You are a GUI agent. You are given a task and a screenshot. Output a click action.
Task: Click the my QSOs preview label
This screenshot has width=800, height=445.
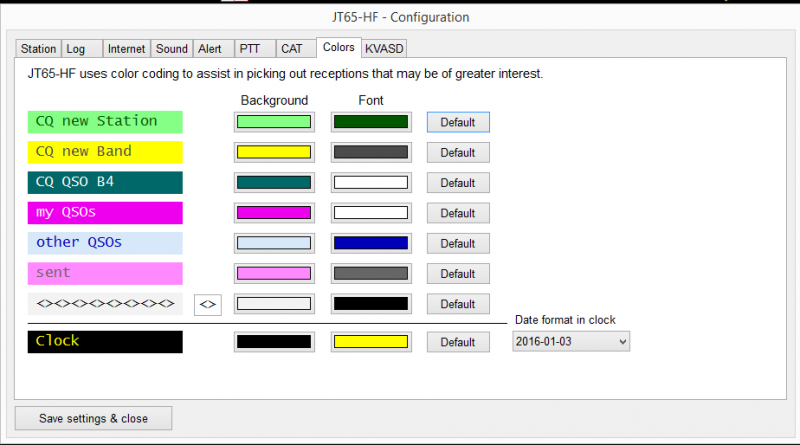pyautogui.click(x=105, y=213)
